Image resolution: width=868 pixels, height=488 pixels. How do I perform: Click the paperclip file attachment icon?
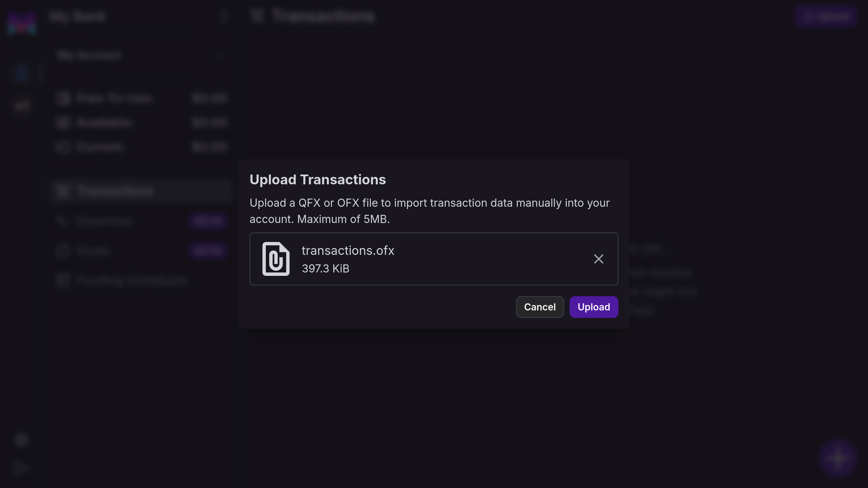276,259
